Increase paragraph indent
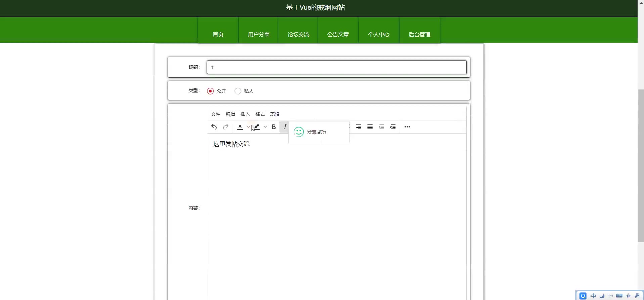Image resolution: width=644 pixels, height=300 pixels. point(393,127)
